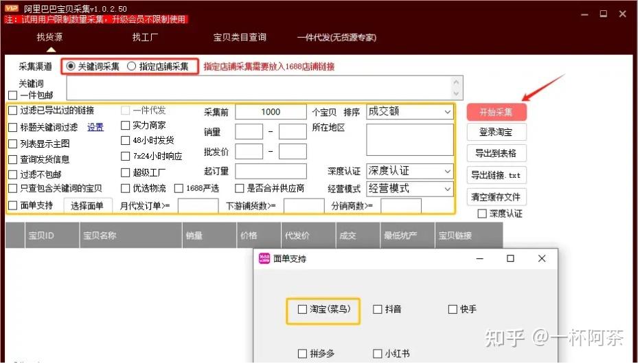Click 登录淘宝 button
The width and height of the screenshot is (640, 364).
click(496, 133)
